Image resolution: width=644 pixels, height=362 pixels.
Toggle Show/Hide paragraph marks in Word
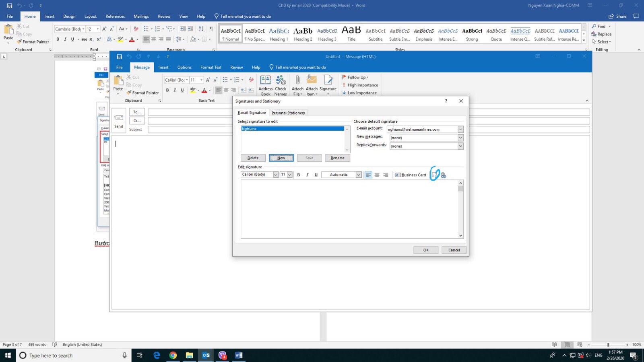click(211, 29)
